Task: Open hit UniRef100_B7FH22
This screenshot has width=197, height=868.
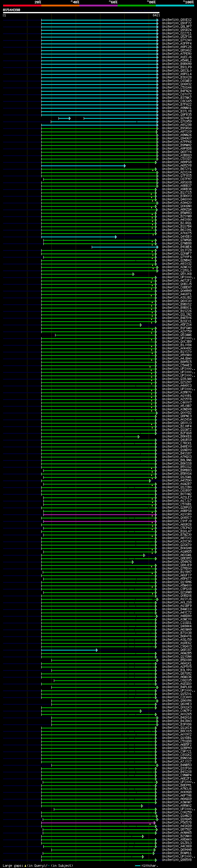Action: (x=177, y=104)
